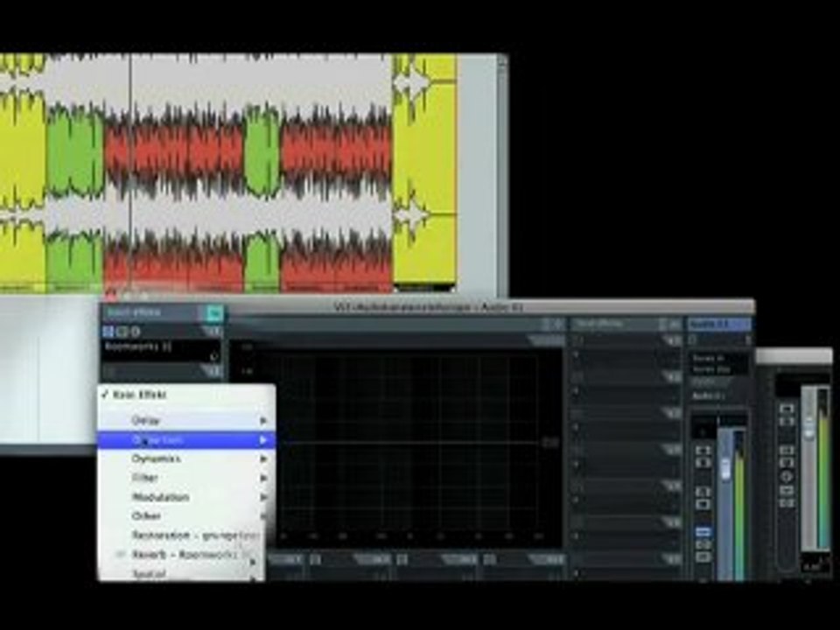Toggle first EQ band enable button
840x630 pixels.
click(316, 560)
